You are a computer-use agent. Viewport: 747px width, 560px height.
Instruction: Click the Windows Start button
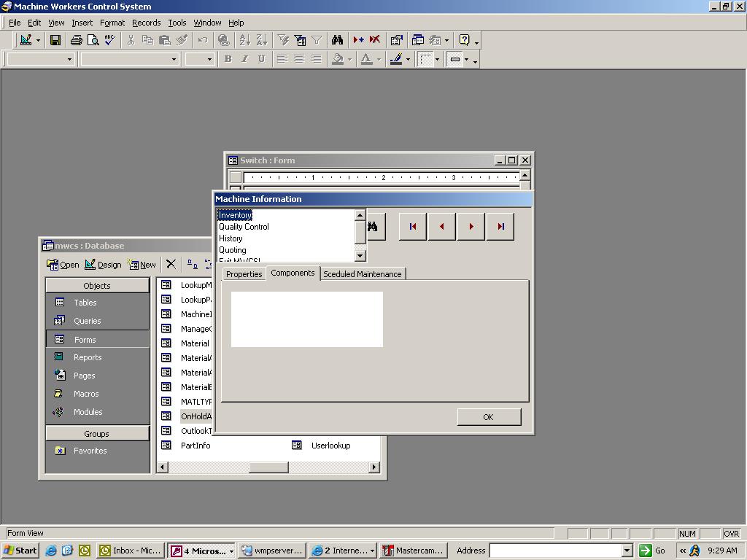[20, 551]
